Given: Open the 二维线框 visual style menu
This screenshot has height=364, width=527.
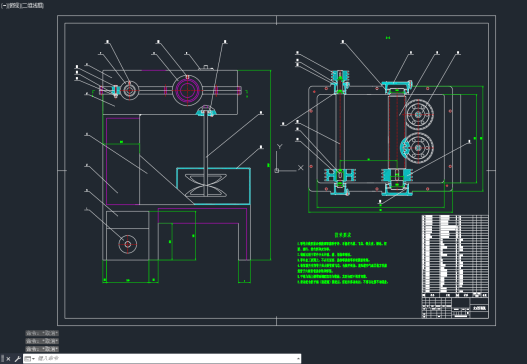Looking at the screenshot, I should coord(32,5).
